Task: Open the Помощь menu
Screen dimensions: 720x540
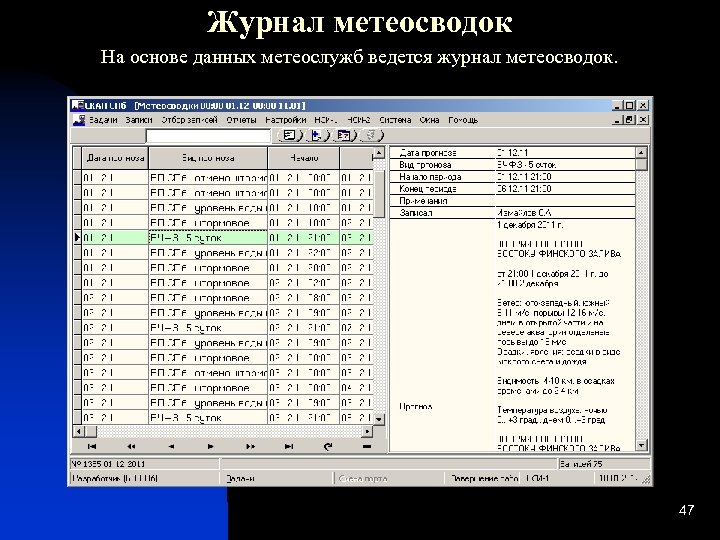Action: click(463, 120)
